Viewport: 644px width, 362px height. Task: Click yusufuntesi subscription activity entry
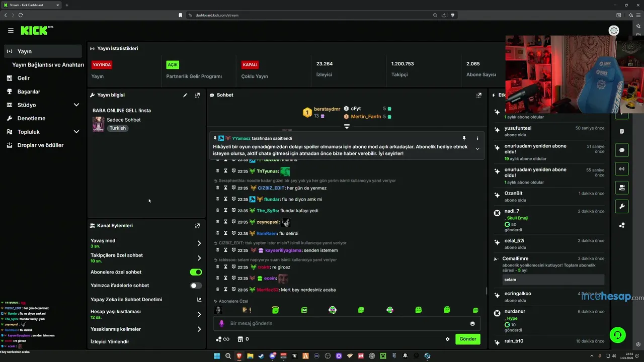pos(549,131)
